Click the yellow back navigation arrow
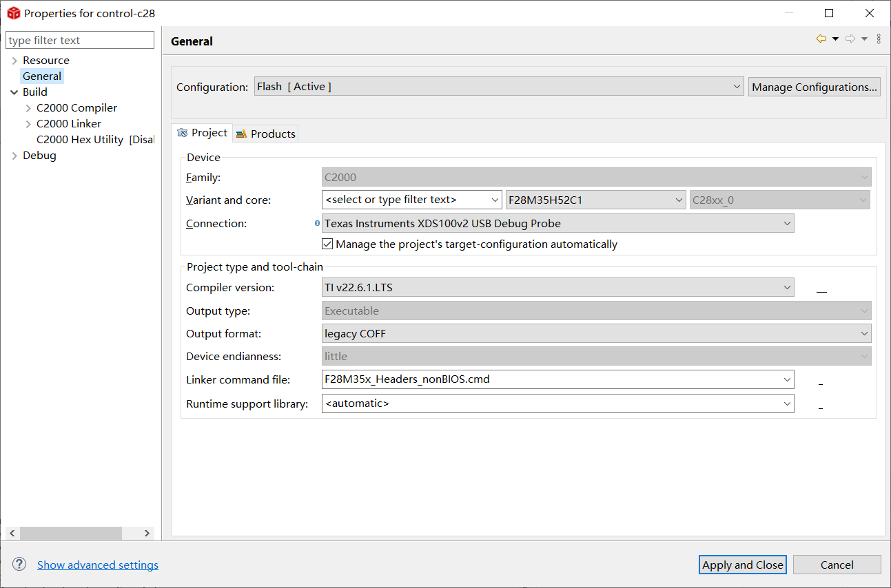Screen dimensions: 891x588 tap(821, 39)
